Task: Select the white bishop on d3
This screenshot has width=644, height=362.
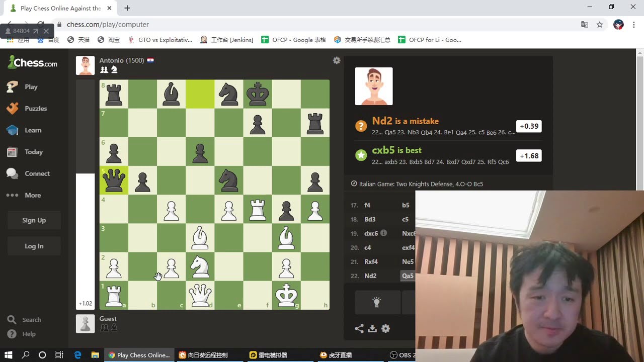Action: pyautogui.click(x=200, y=238)
